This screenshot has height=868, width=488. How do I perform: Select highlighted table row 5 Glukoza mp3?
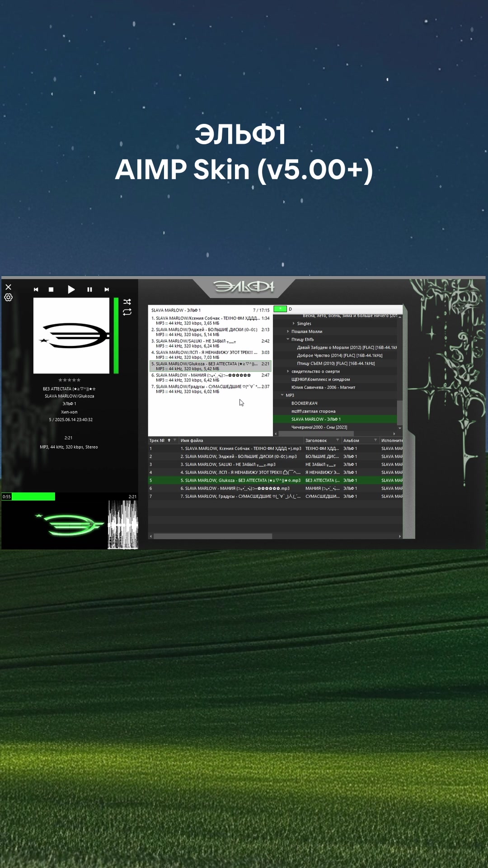(275, 480)
